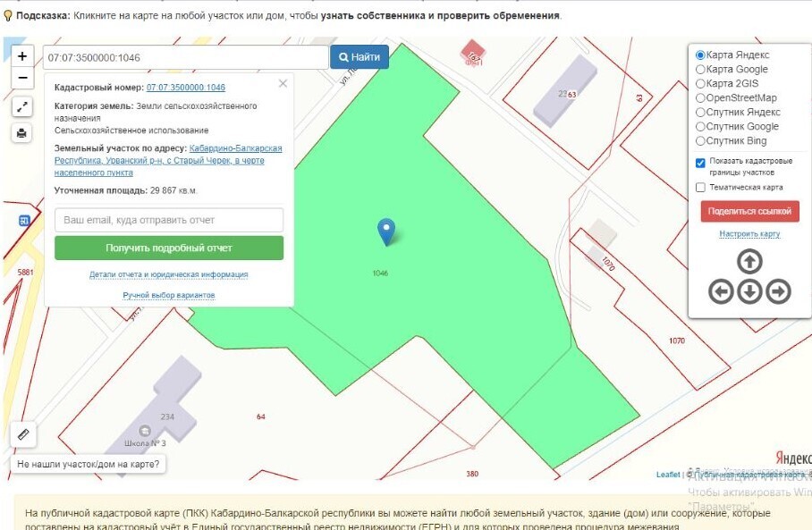Pan map down with arrow

coord(749,291)
